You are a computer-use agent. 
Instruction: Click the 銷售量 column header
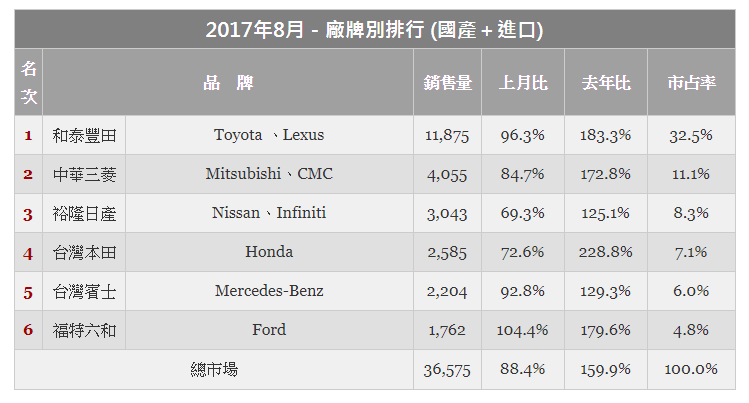[448, 82]
